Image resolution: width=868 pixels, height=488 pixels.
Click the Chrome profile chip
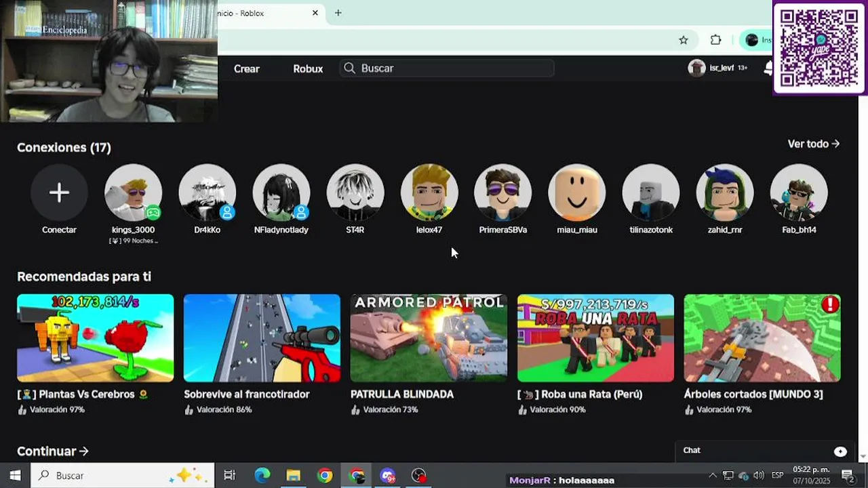pyautogui.click(x=755, y=40)
